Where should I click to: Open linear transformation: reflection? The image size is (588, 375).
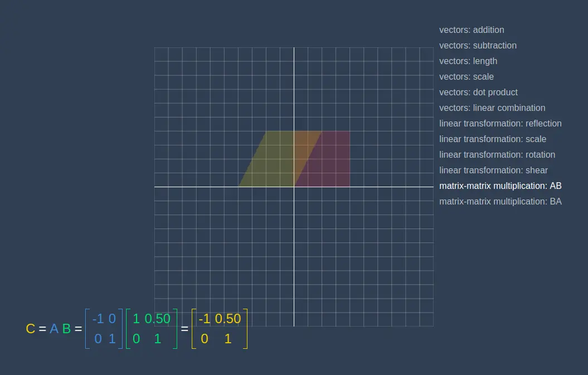tap(500, 123)
